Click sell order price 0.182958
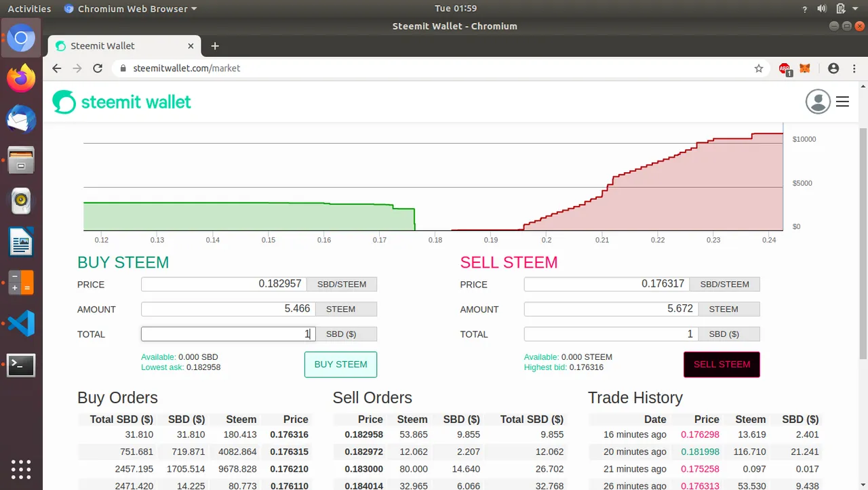868x490 pixels. click(x=363, y=434)
